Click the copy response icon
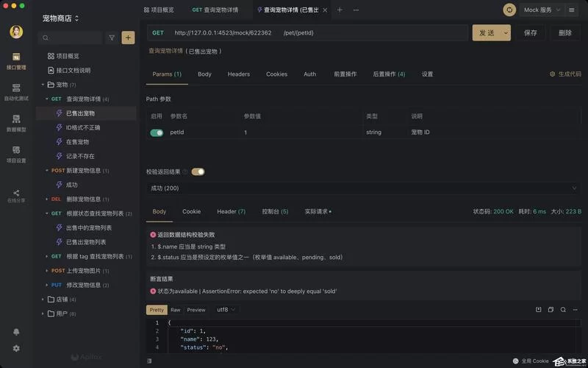Screen dimensions: 588x368 point(551,309)
